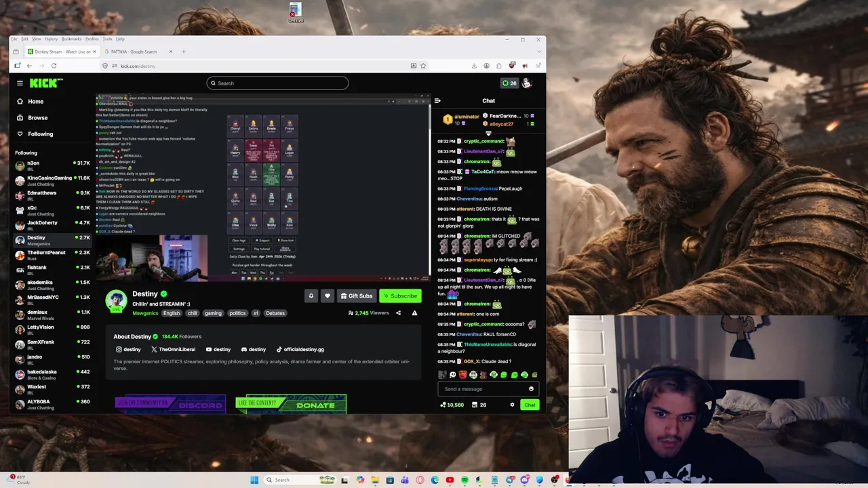Close the Destiny Stream browser tab
The height and width of the screenshot is (488, 868).
click(95, 52)
